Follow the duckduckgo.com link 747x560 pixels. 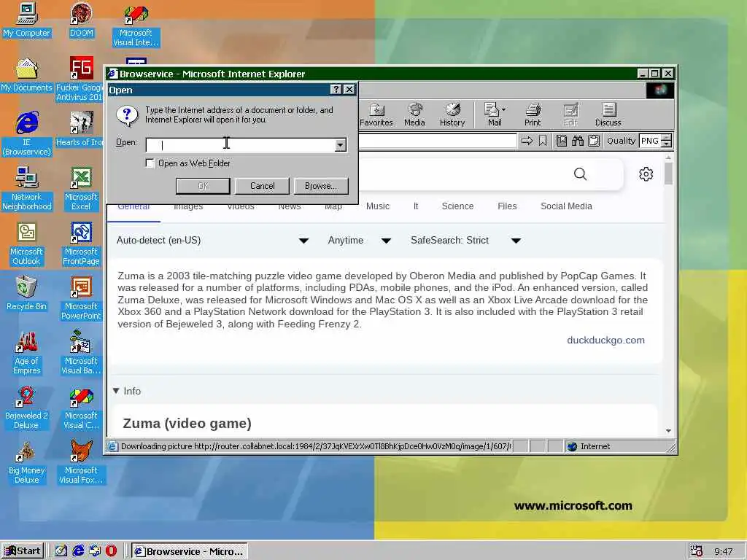(605, 340)
